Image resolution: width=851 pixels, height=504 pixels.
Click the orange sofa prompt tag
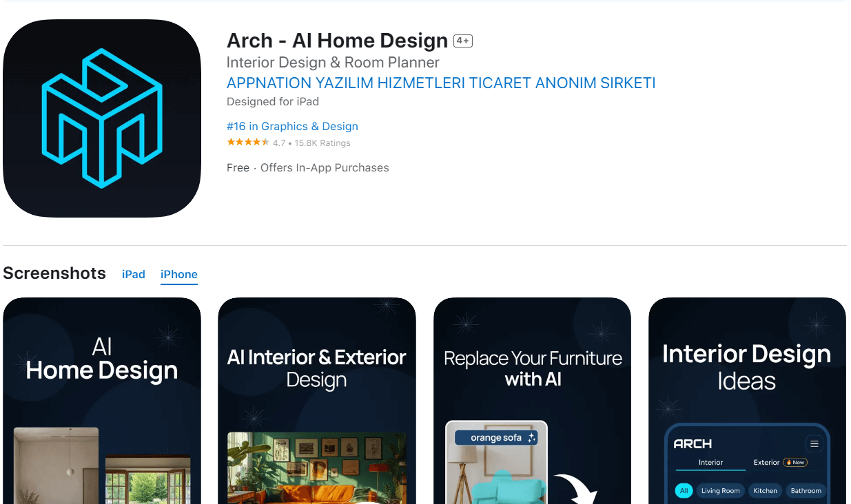coord(496,438)
